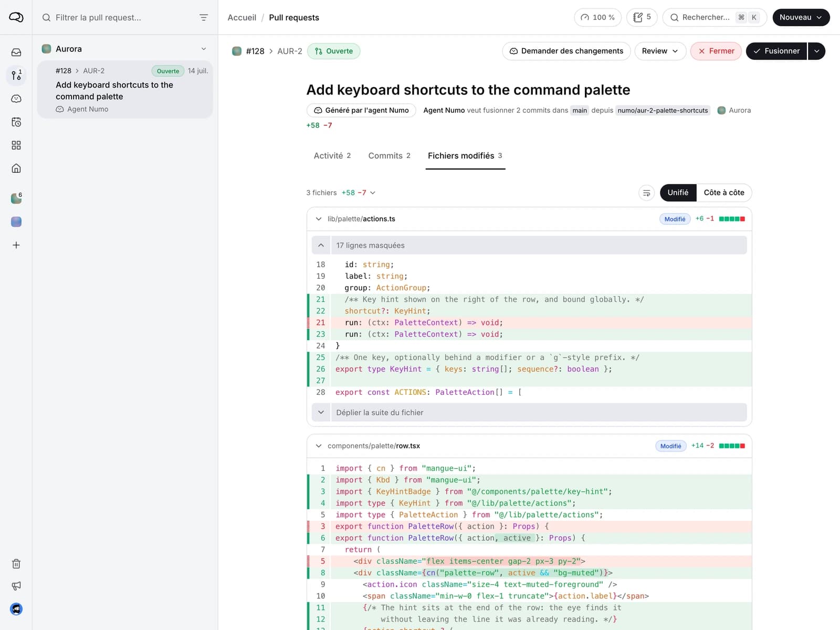Open the inbox icon in sidebar

coord(16,52)
